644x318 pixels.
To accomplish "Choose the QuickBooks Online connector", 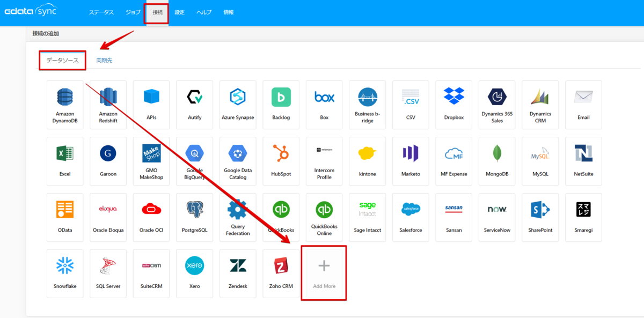I will click(x=324, y=217).
